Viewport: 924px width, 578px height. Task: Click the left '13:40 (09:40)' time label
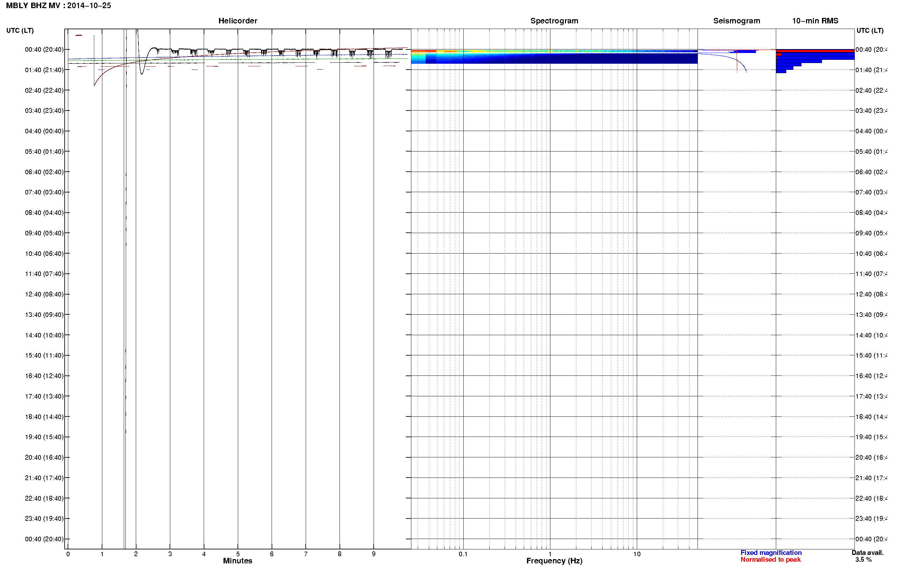point(44,315)
